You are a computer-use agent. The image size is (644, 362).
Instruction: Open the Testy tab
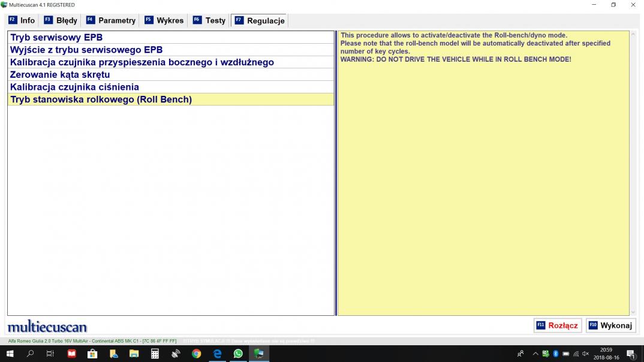point(209,20)
